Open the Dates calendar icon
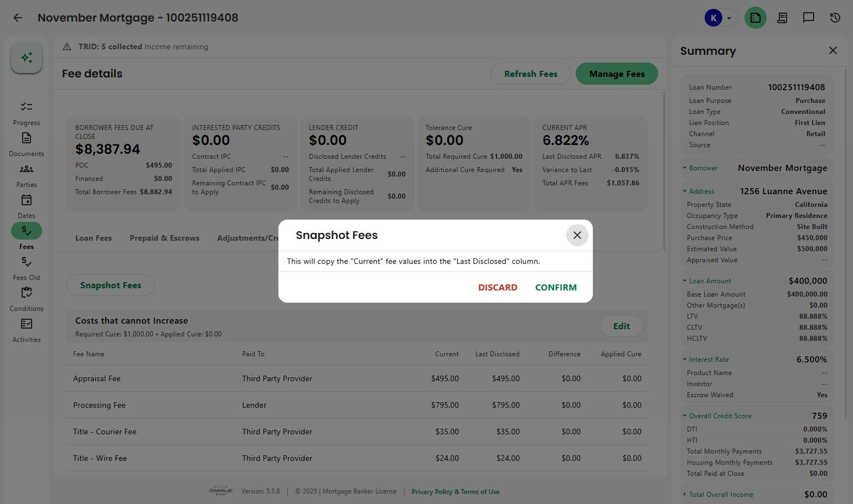 pos(27,200)
